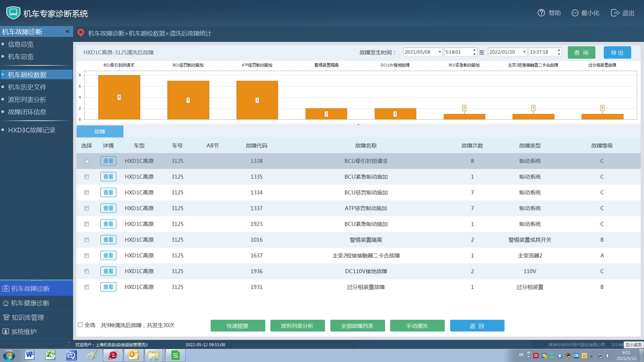Open Internet Explorer from the taskbar
The image size is (644, 362).
(x=113, y=355)
